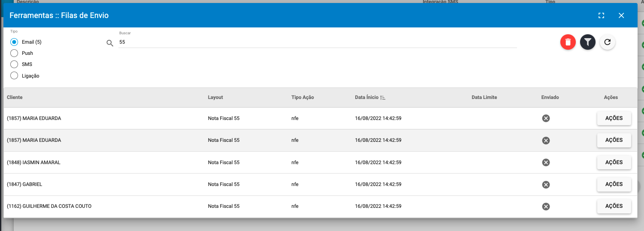
Task: Click the Enviado column header
Action: (x=550, y=97)
